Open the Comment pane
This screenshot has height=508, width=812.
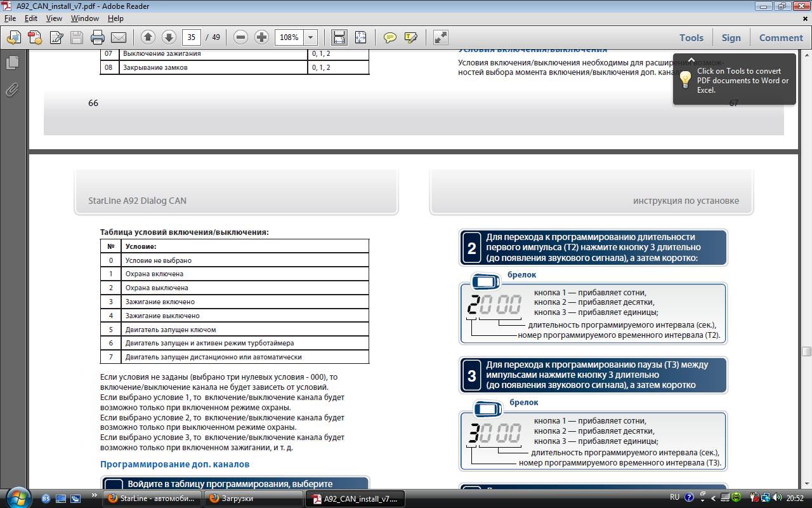pos(781,37)
